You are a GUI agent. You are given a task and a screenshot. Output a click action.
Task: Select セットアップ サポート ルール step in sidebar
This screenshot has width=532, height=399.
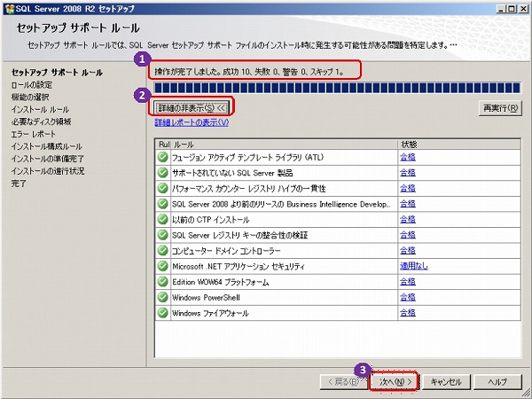click(x=57, y=73)
